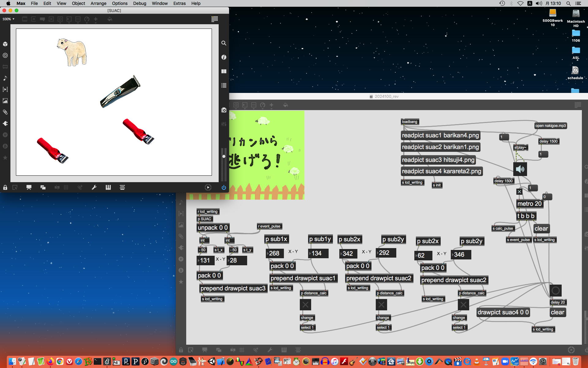Toggle the patcher lock in SUAC window
588x368 pixels.
click(x=5, y=187)
